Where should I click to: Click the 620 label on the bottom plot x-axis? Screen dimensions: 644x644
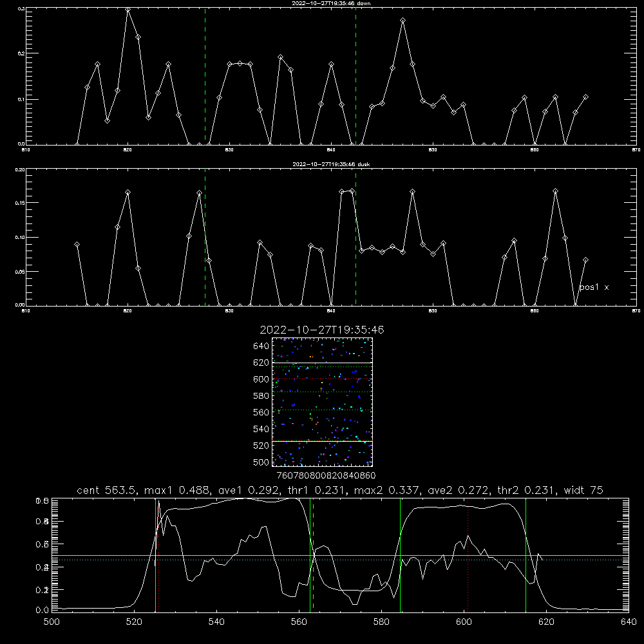point(546,622)
